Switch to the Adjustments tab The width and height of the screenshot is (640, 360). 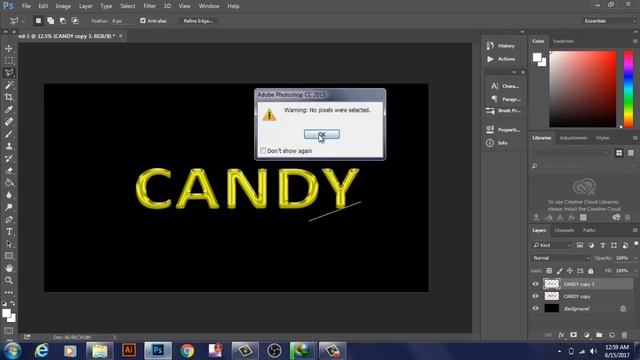573,138
